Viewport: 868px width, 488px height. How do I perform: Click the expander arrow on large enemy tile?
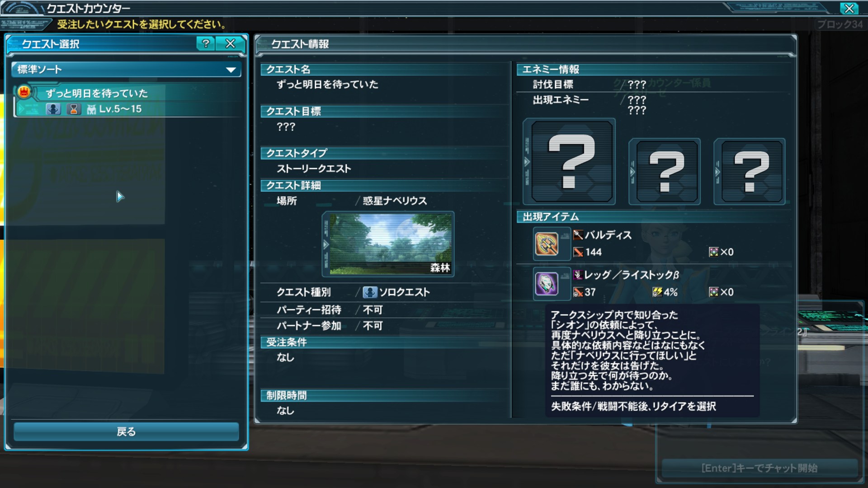(x=527, y=162)
